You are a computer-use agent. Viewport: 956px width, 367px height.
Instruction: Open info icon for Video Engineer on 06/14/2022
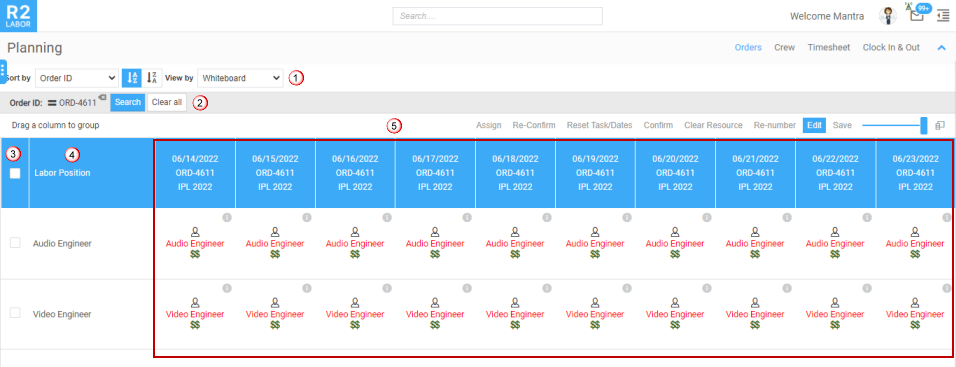coord(227,288)
